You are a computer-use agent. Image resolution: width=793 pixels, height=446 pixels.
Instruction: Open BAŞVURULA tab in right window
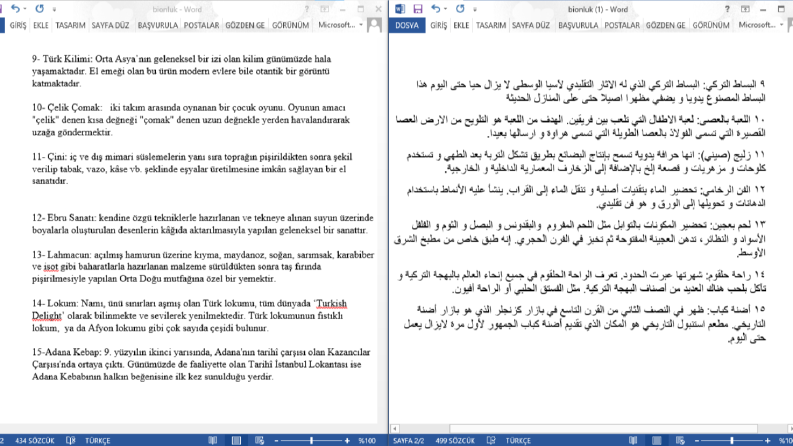(578, 25)
